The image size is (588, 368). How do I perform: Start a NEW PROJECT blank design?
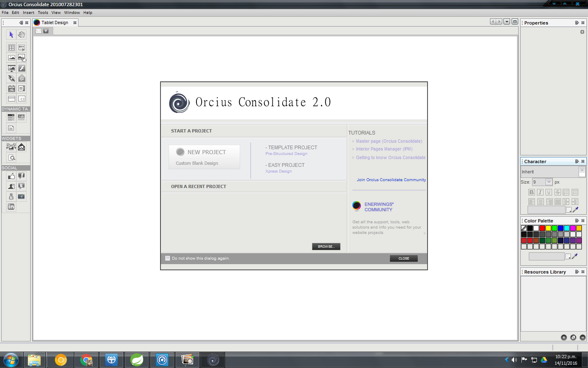pos(204,157)
